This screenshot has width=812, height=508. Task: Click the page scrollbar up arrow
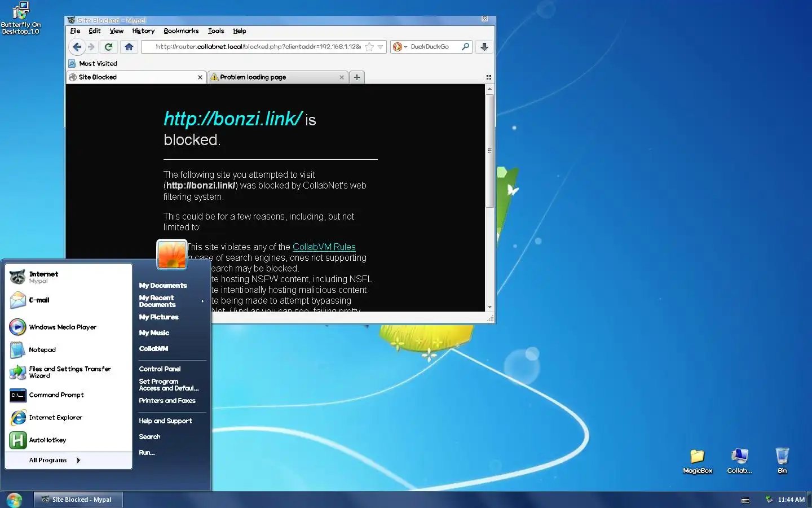coord(489,89)
